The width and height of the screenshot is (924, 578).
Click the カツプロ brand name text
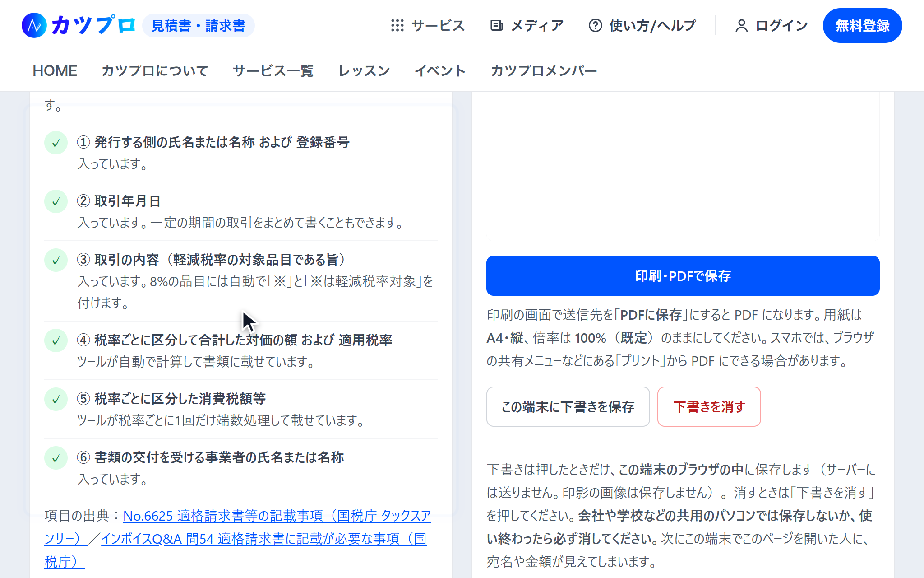tap(93, 25)
